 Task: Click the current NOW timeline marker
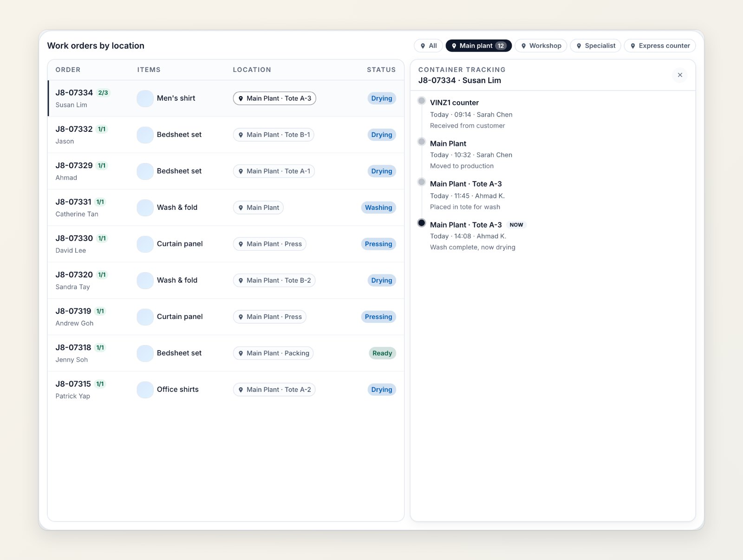pos(422,223)
